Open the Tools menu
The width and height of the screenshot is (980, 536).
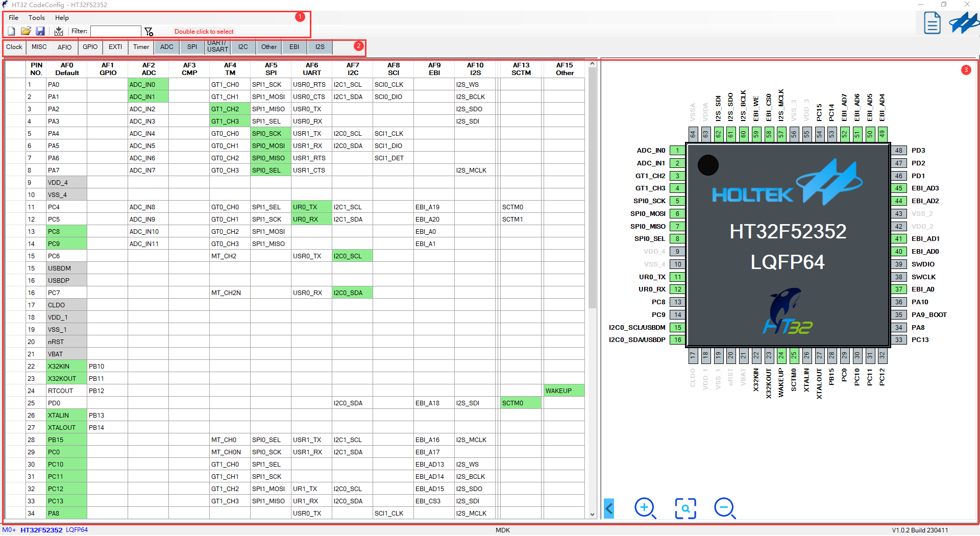[37, 18]
